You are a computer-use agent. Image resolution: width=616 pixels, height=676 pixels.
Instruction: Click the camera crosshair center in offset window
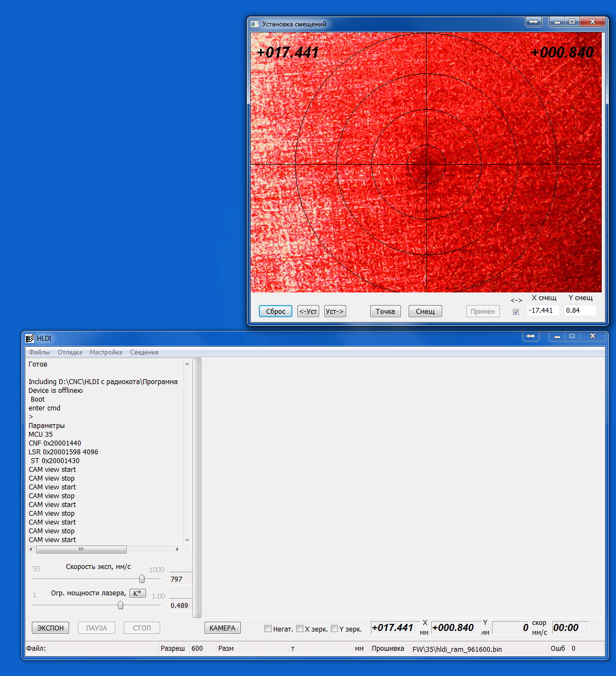tap(426, 164)
